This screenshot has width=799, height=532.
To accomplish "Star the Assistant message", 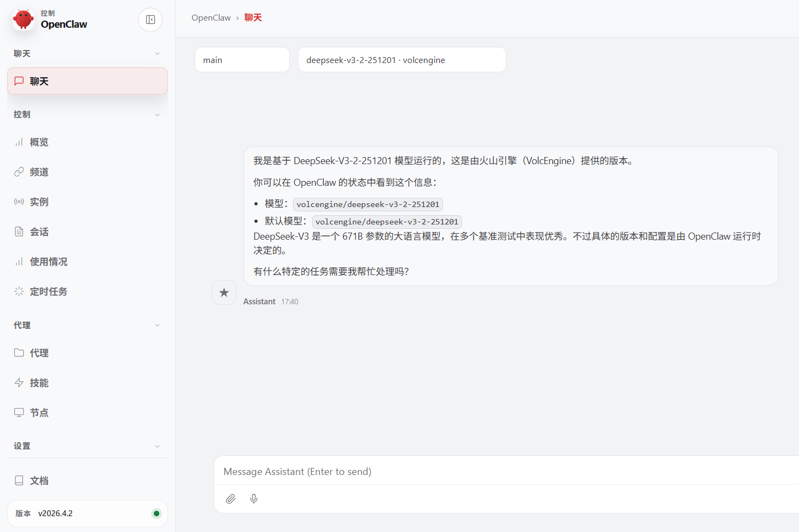I will click(x=224, y=292).
